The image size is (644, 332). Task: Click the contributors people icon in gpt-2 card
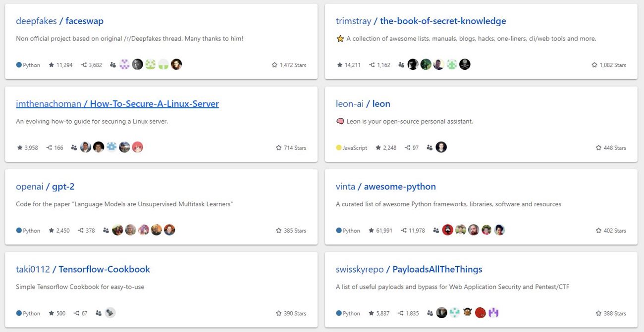(106, 231)
